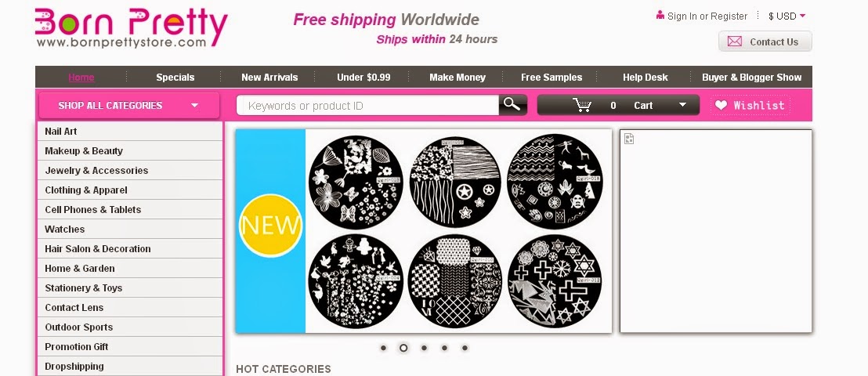Click the yellow NEW badge on banner
The width and height of the screenshot is (868, 376).
pyautogui.click(x=271, y=226)
